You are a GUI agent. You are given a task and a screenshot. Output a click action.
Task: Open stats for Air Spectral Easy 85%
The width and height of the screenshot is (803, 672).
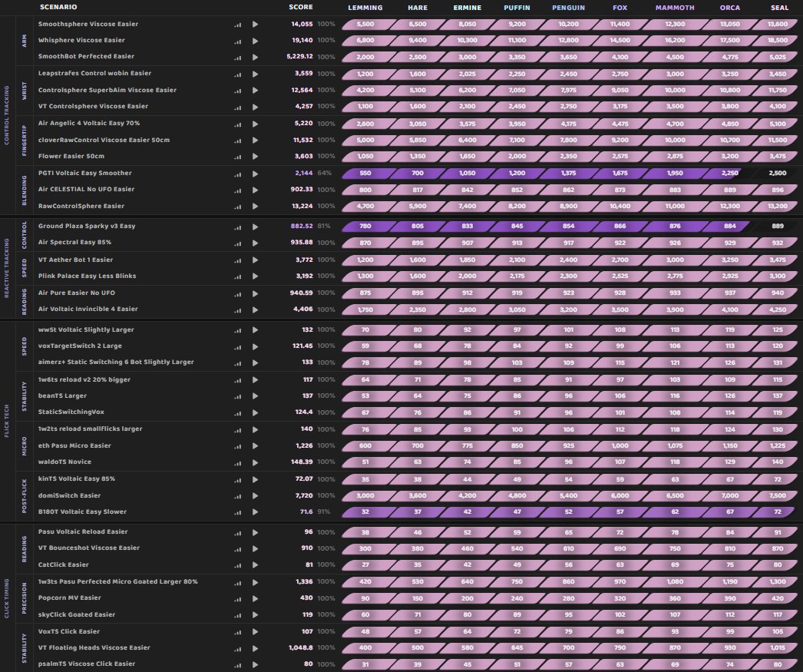tap(238, 243)
